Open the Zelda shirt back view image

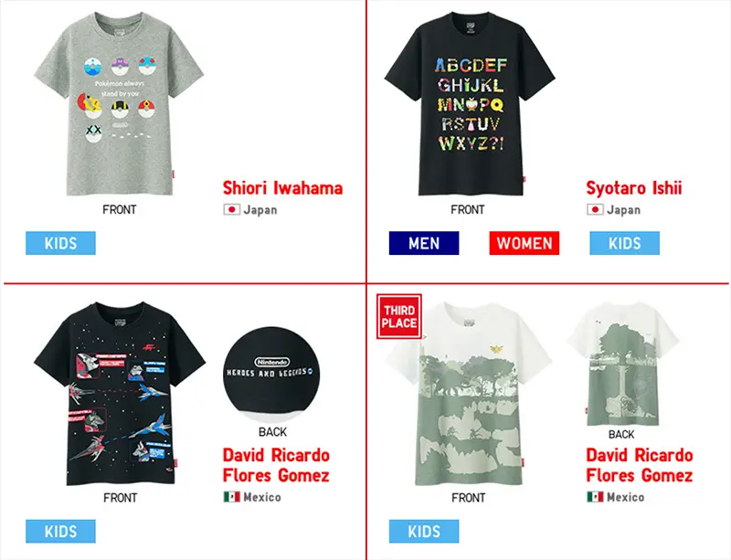coord(623,364)
